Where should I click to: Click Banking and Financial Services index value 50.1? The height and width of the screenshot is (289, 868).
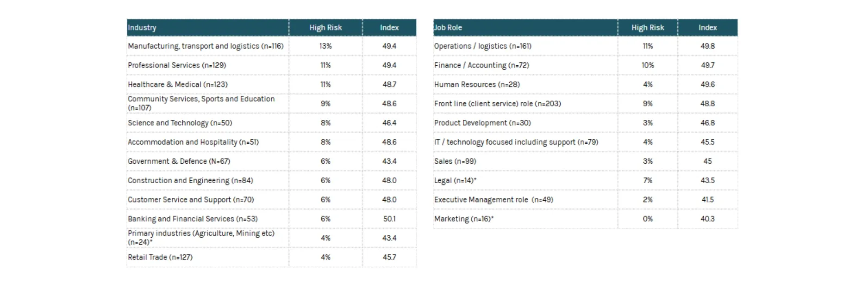tap(389, 219)
